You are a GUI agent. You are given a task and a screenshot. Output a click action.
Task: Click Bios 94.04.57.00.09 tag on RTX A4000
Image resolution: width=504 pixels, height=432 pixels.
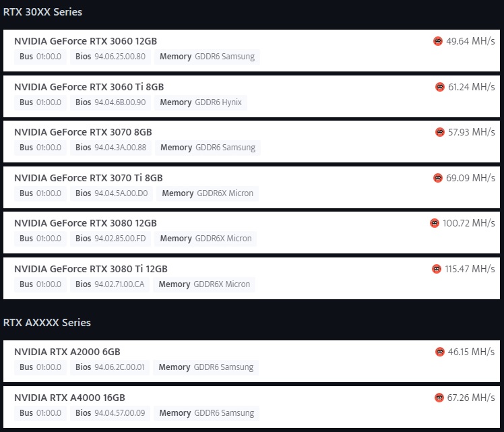110,413
